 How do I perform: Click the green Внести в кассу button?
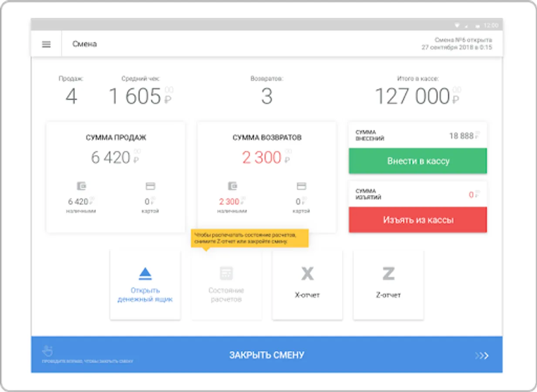[x=418, y=161]
